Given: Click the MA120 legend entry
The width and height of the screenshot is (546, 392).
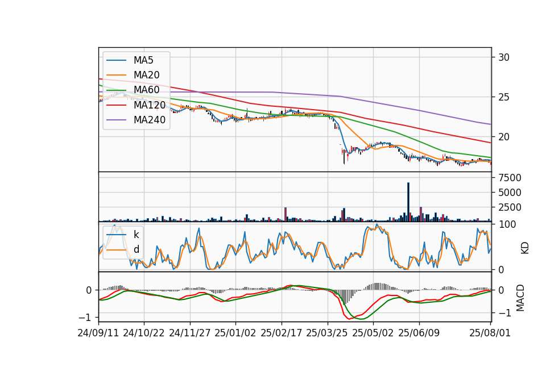Looking at the screenshot, I should click(x=136, y=105).
